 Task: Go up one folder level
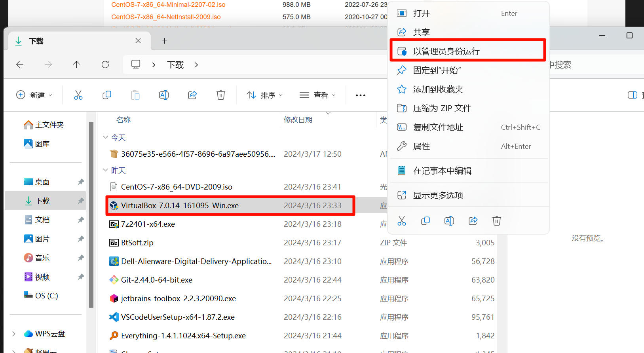pos(77,65)
